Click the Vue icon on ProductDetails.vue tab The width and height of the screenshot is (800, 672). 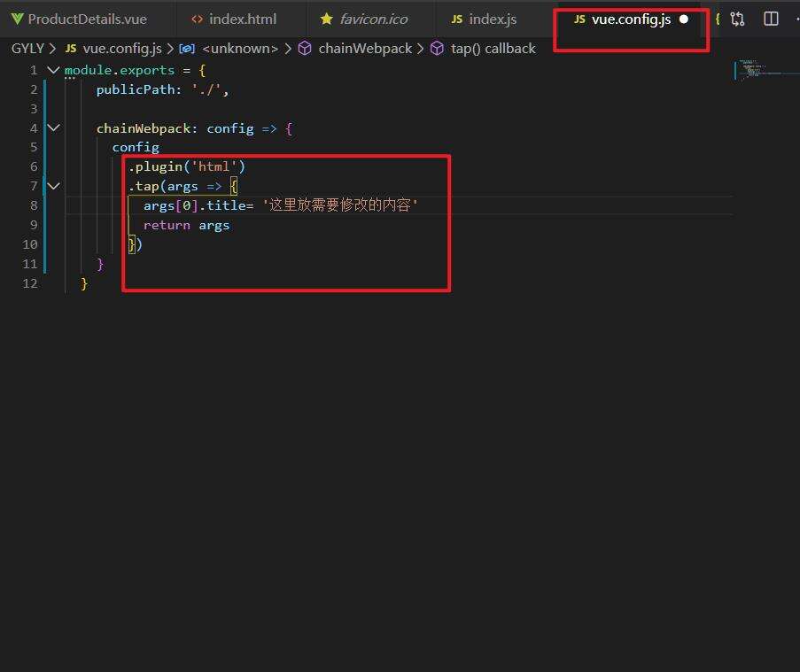click(x=18, y=19)
